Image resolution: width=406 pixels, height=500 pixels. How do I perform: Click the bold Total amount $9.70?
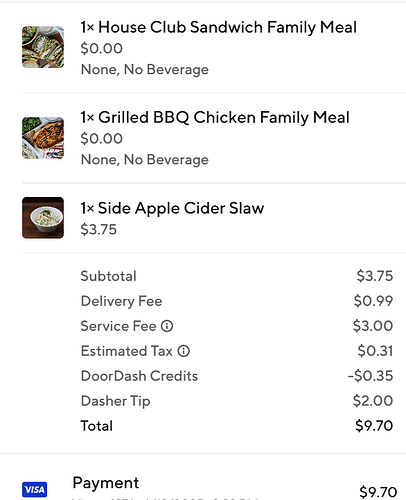click(x=374, y=426)
